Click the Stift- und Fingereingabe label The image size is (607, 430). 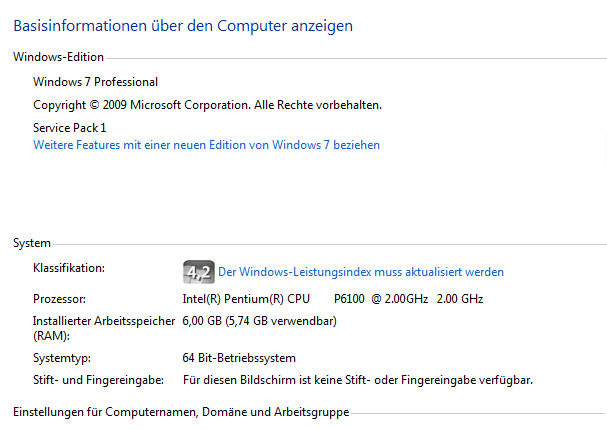[x=96, y=380]
